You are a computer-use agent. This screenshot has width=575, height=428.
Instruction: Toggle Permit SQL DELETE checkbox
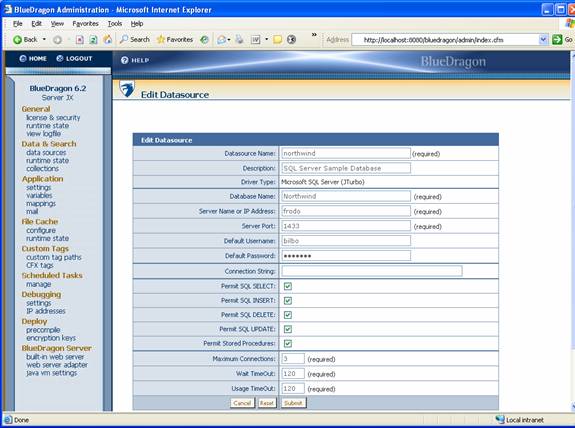[x=288, y=315]
